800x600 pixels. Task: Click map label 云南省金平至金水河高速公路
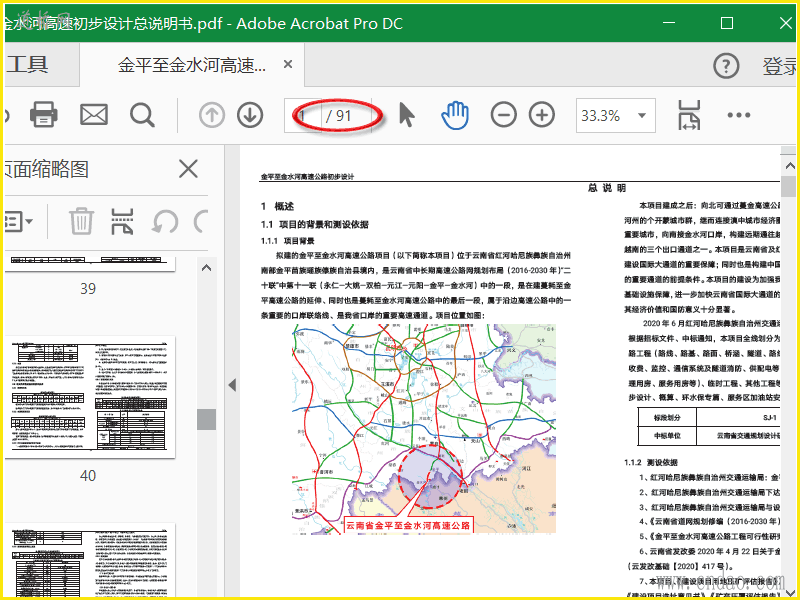[x=408, y=525]
